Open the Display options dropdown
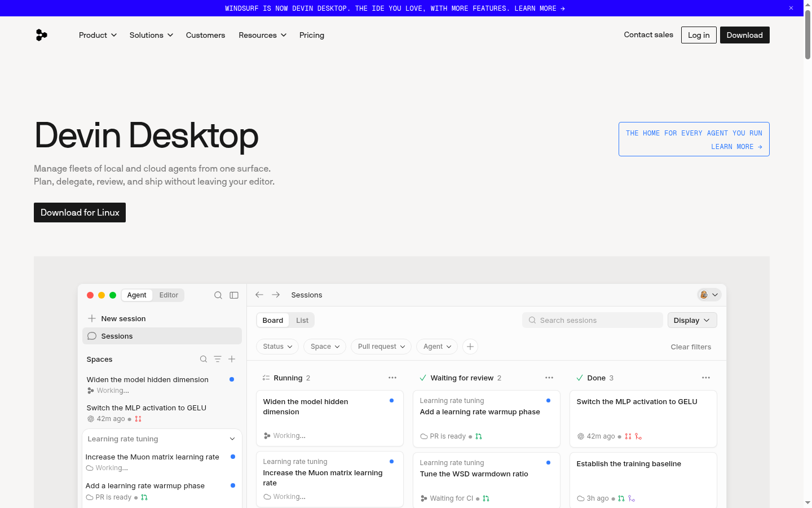 [692, 320]
